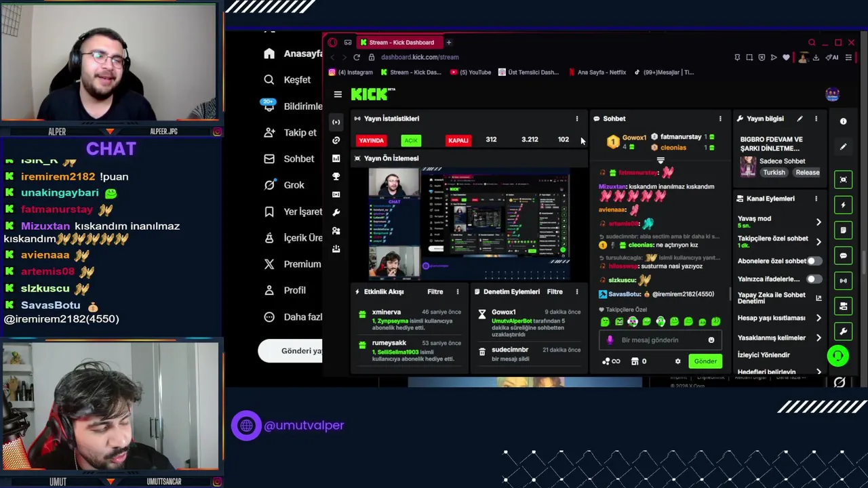Viewport: 868px width, 488px height.
Task: Open Ana Sayfa - Netflix bookmark
Action: coord(597,73)
